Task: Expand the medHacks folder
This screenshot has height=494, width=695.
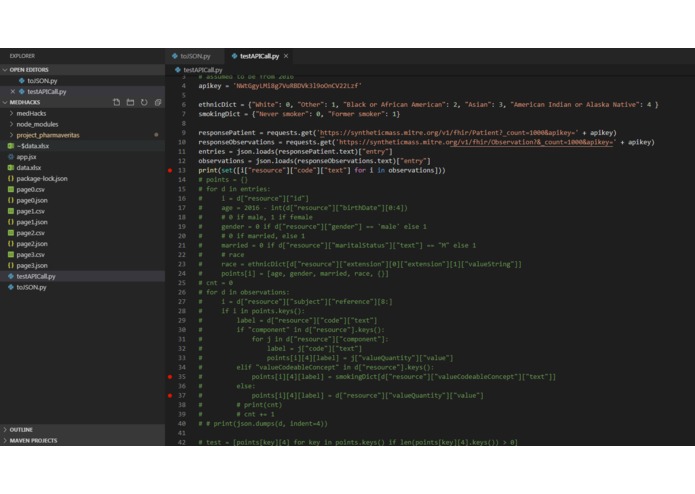Action: pos(82,113)
